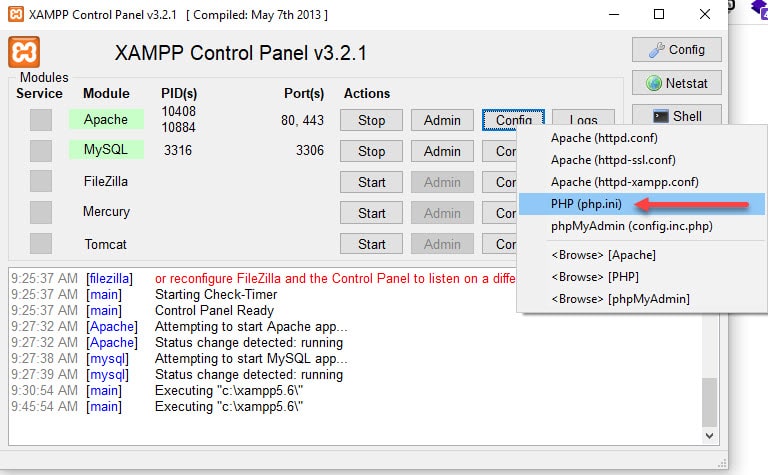768x475 pixels.
Task: Click the XAMPP logo in the panel header
Action: click(x=24, y=52)
